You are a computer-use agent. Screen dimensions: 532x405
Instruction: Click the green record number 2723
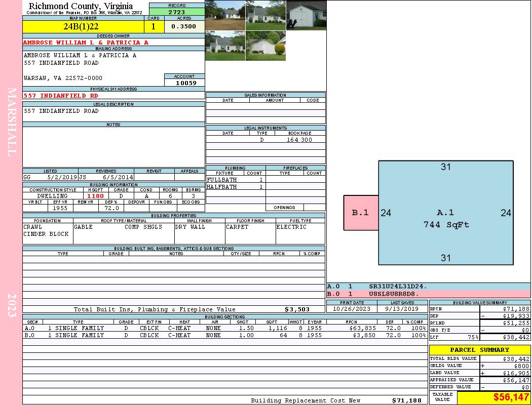(x=177, y=11)
